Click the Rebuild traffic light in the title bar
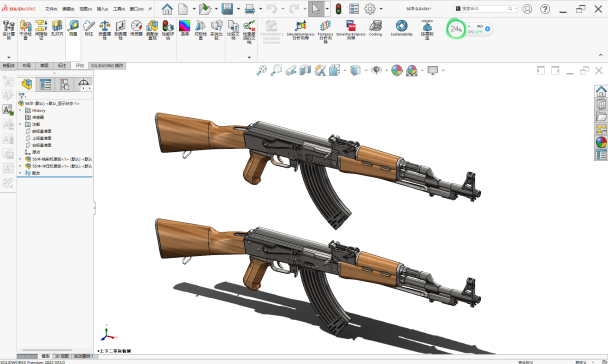The width and height of the screenshot is (608, 364). point(339,9)
